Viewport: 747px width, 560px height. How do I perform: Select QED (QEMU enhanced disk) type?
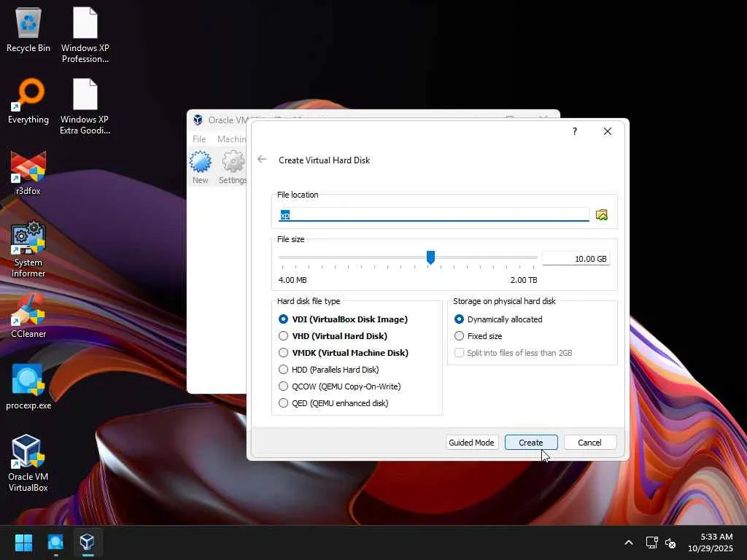[x=333, y=402]
